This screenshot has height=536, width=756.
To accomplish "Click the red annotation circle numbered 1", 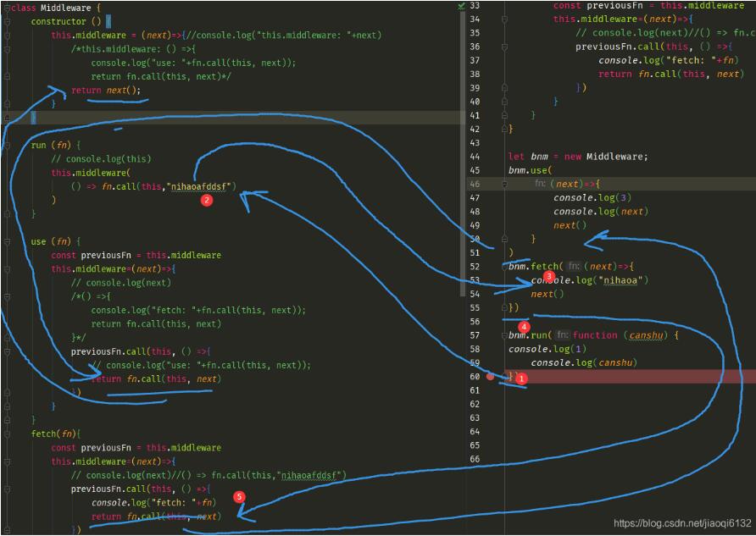I will point(520,379).
